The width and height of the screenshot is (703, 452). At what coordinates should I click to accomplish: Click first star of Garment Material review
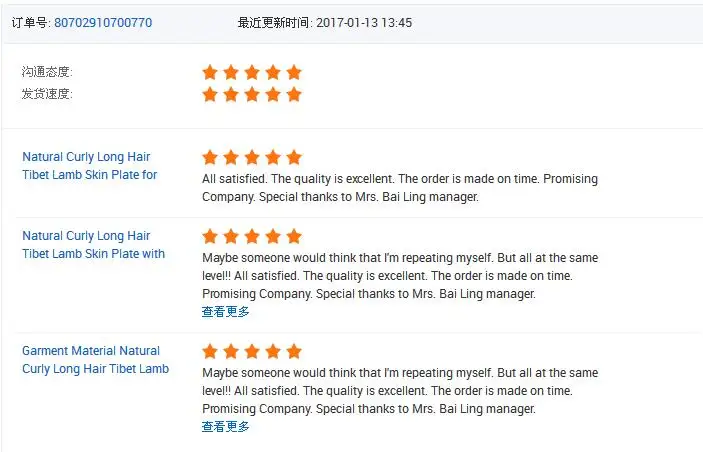[210, 351]
